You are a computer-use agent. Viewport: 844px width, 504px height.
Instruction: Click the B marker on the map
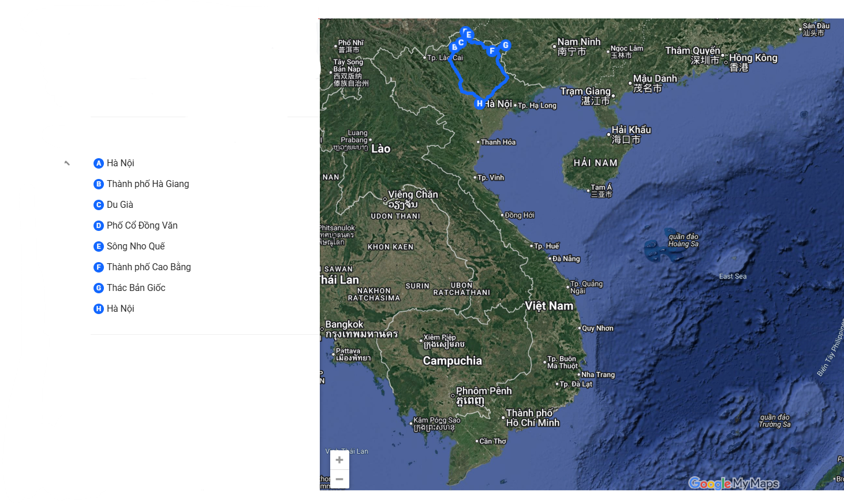[x=454, y=47]
